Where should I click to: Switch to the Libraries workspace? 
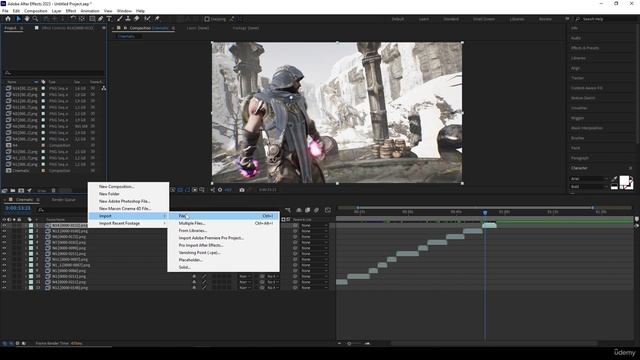coord(517,19)
